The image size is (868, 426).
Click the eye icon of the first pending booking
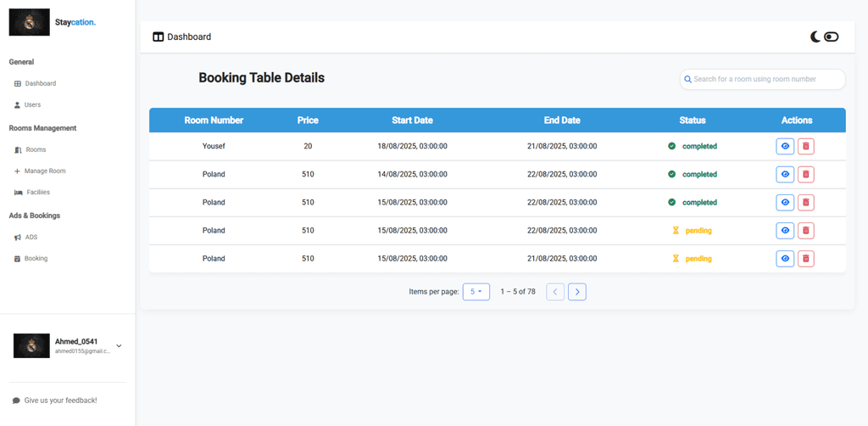coord(785,230)
